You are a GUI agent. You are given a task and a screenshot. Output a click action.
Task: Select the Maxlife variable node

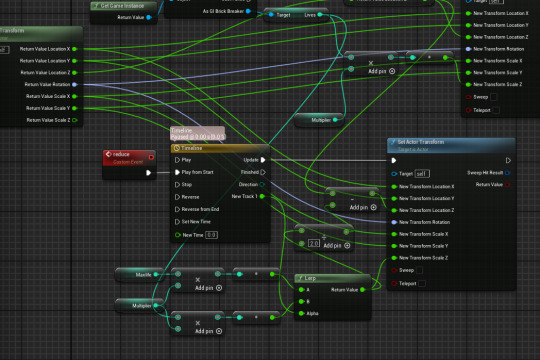click(139, 275)
